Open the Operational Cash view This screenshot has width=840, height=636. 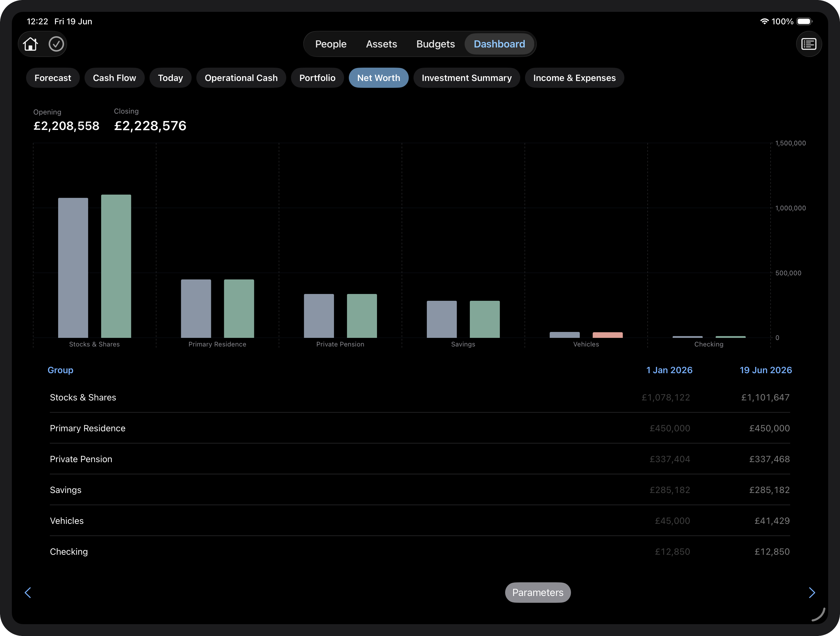point(241,78)
